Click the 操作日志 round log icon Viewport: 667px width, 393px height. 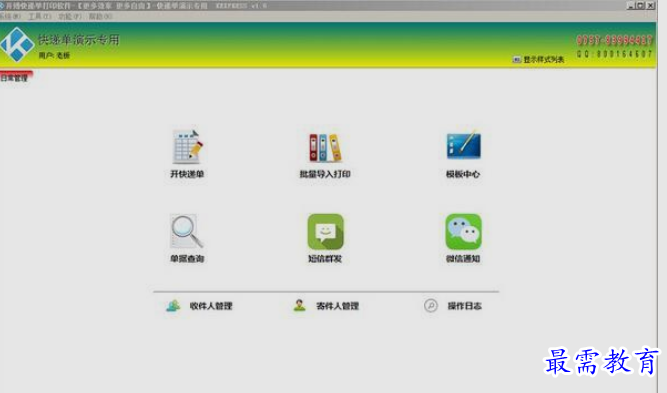(x=430, y=305)
